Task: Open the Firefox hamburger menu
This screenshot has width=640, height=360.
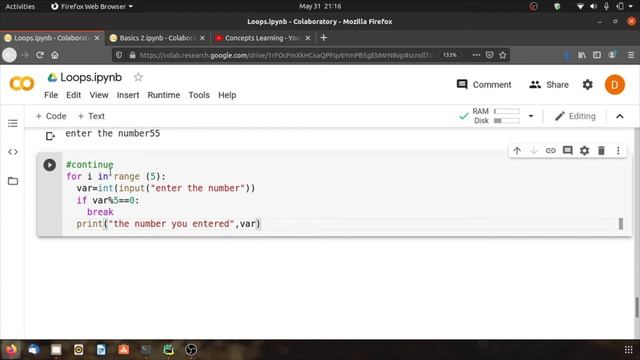Action: (x=631, y=55)
